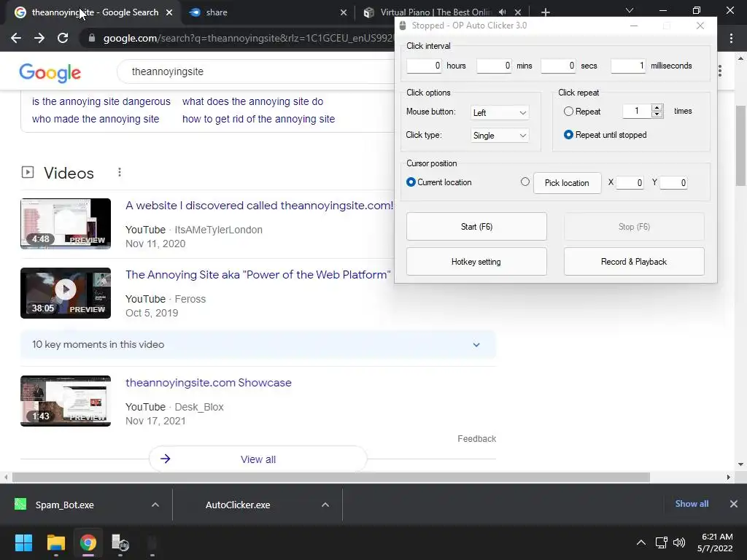
Task: Click Stop (F6) button
Action: pos(634,227)
